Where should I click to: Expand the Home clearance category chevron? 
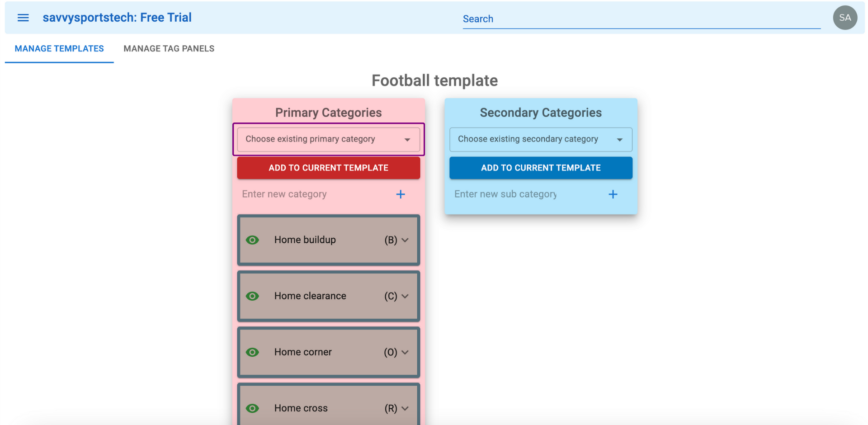click(405, 296)
